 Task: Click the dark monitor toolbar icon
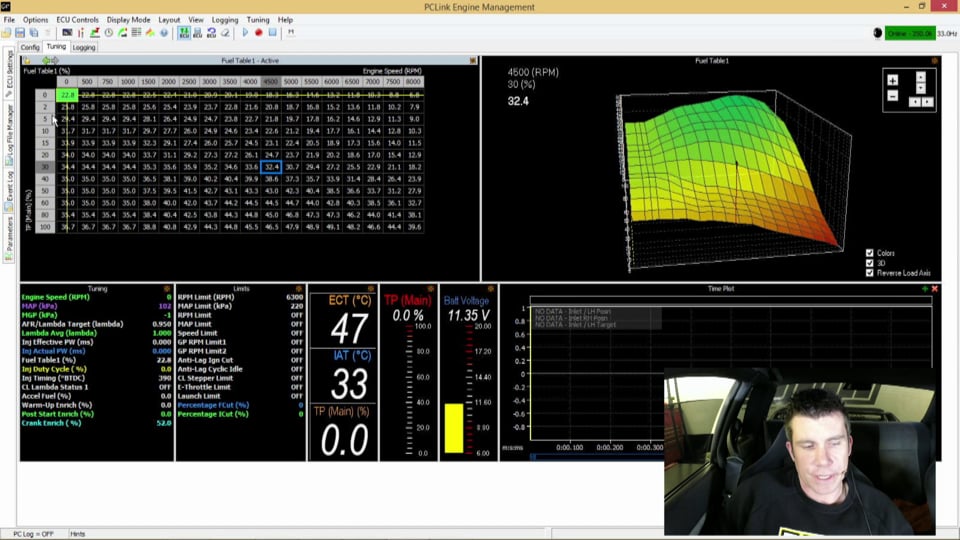tap(67, 32)
